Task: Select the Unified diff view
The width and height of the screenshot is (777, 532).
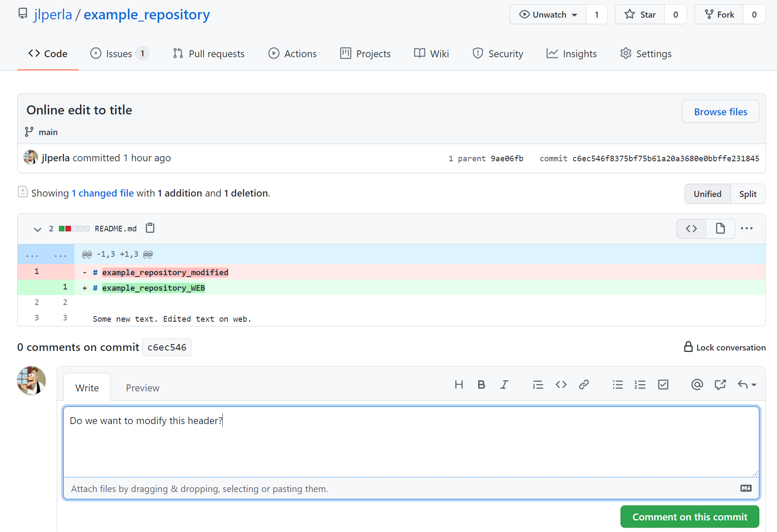Action: click(x=707, y=194)
